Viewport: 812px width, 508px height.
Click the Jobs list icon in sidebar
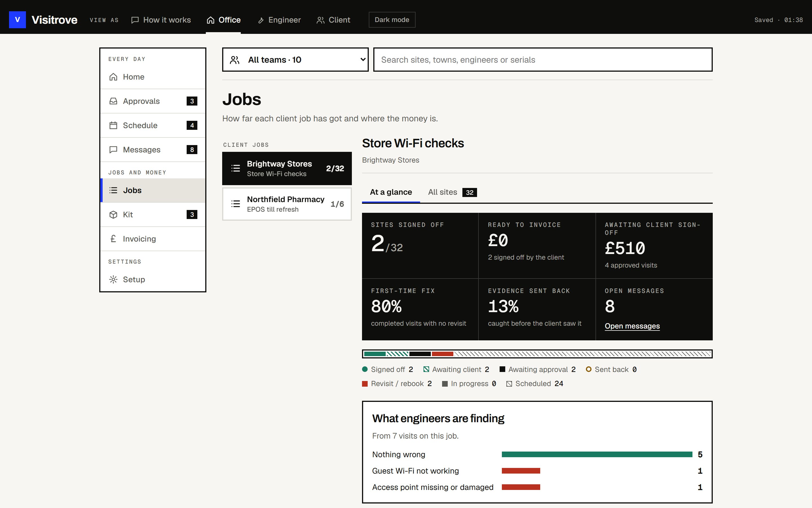click(x=113, y=190)
